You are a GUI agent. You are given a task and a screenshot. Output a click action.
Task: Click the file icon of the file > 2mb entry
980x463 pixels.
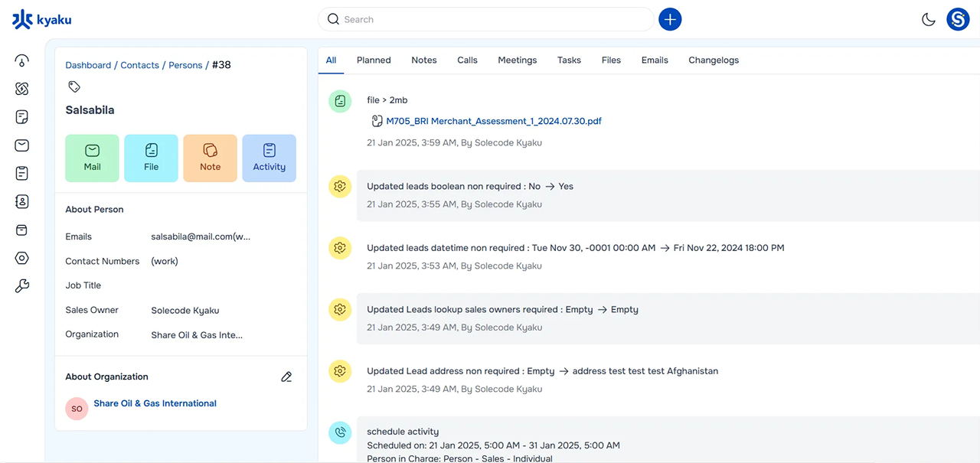coord(340,101)
